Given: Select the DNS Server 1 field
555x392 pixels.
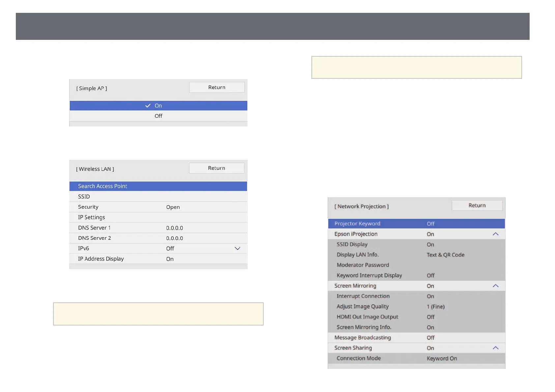Looking at the screenshot, I should tap(158, 228).
